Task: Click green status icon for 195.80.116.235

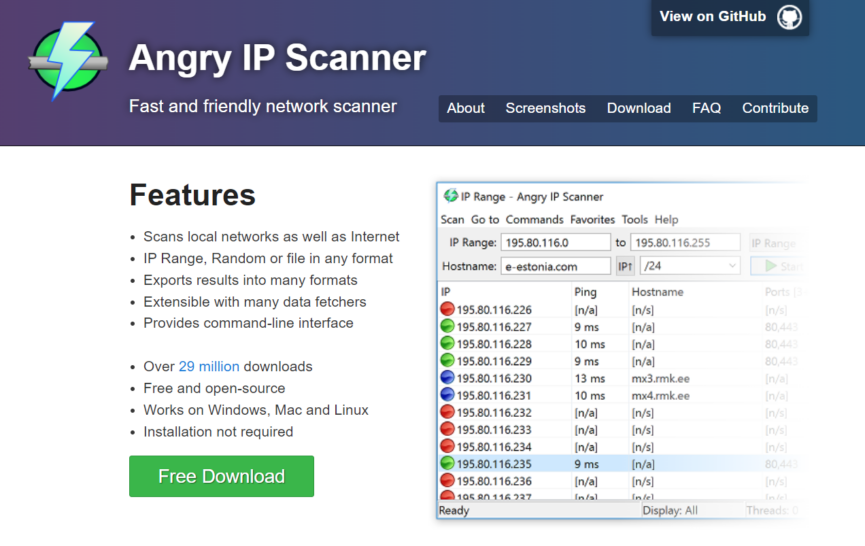Action: [447, 463]
